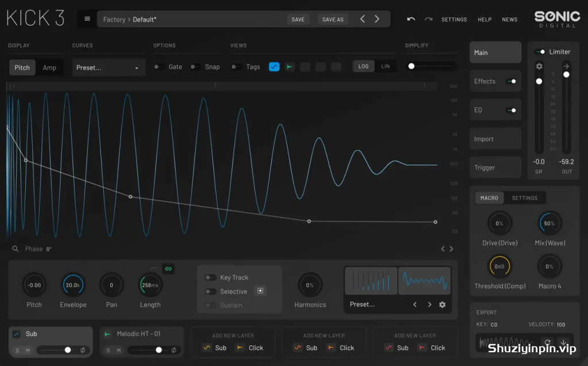Open the harmonics Preset... selector

point(362,304)
